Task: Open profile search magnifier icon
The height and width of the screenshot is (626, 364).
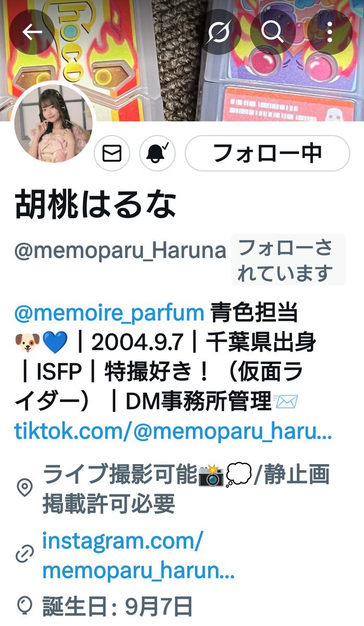Action: [273, 31]
